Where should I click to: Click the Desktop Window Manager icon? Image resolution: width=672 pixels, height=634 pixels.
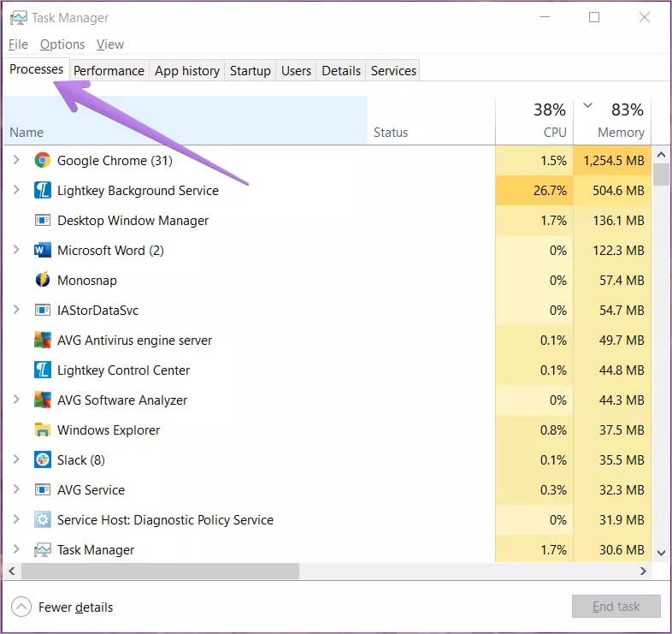coord(43,221)
